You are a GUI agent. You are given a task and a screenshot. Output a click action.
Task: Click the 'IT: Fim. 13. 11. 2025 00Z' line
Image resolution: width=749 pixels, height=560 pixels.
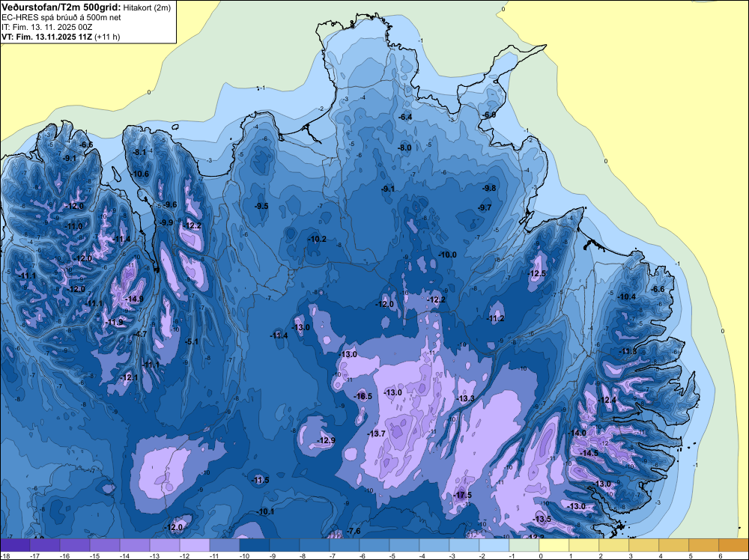click(46, 27)
